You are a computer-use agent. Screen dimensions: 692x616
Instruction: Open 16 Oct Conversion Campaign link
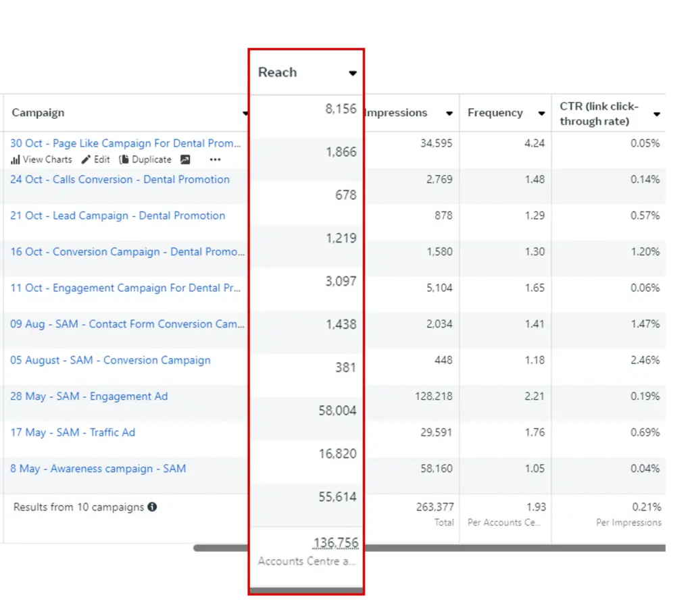coord(127,252)
